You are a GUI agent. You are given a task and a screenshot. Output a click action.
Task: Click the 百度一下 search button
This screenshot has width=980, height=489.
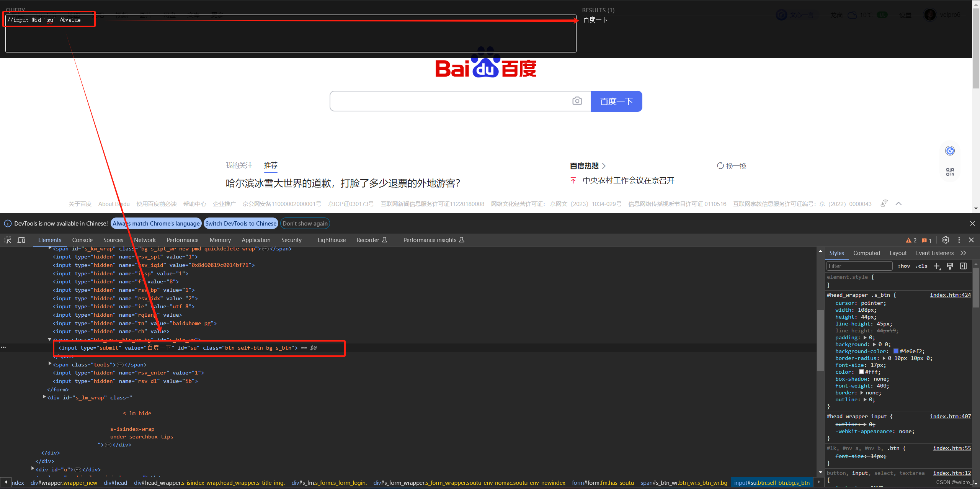tap(616, 101)
